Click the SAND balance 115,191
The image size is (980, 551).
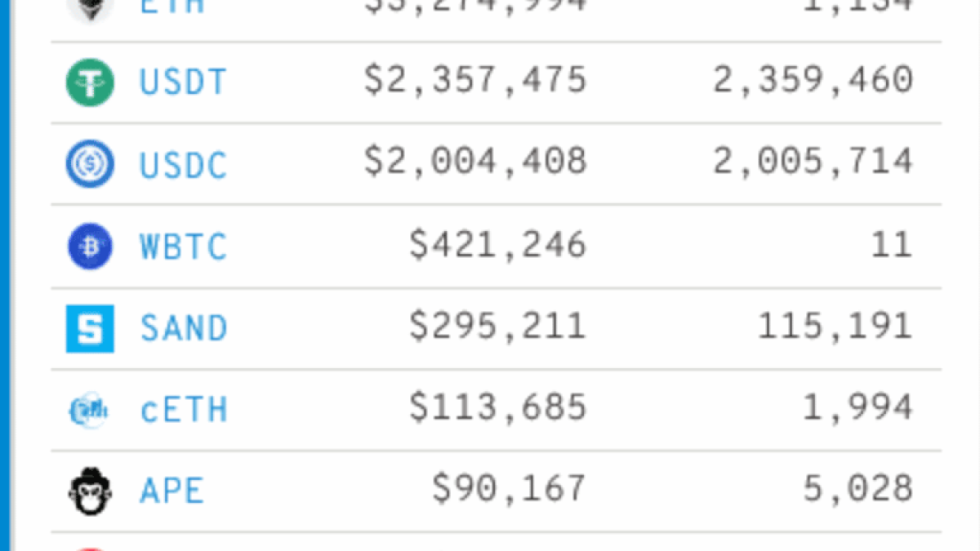835,327
